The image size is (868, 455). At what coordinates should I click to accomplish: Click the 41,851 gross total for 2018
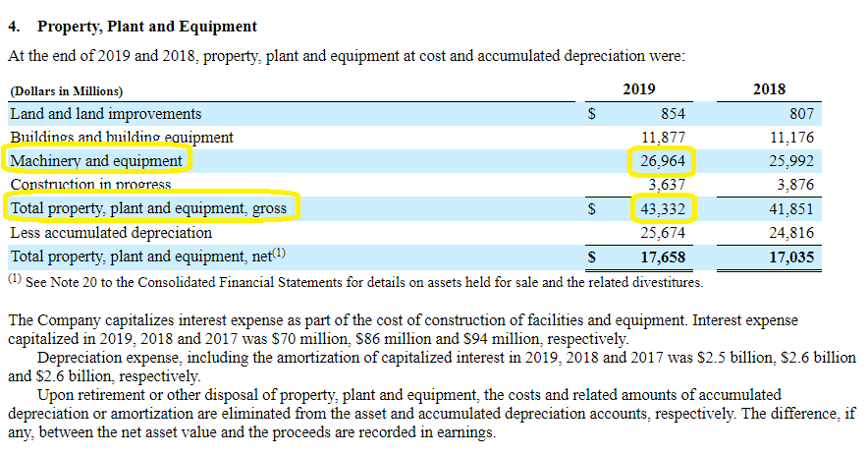[791, 209]
